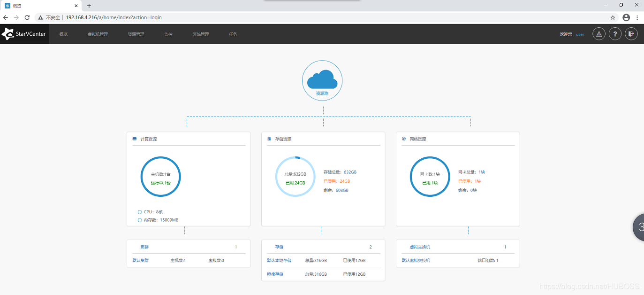Viewport: 644px width, 295px height.
Task: Open the 虚拟机管理 navigation menu
Action: point(98,34)
